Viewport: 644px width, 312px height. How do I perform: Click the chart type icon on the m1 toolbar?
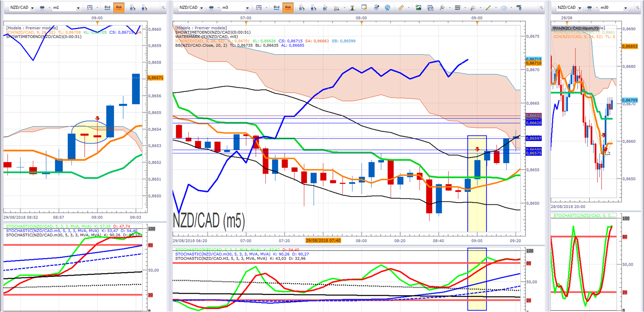coord(89,8)
